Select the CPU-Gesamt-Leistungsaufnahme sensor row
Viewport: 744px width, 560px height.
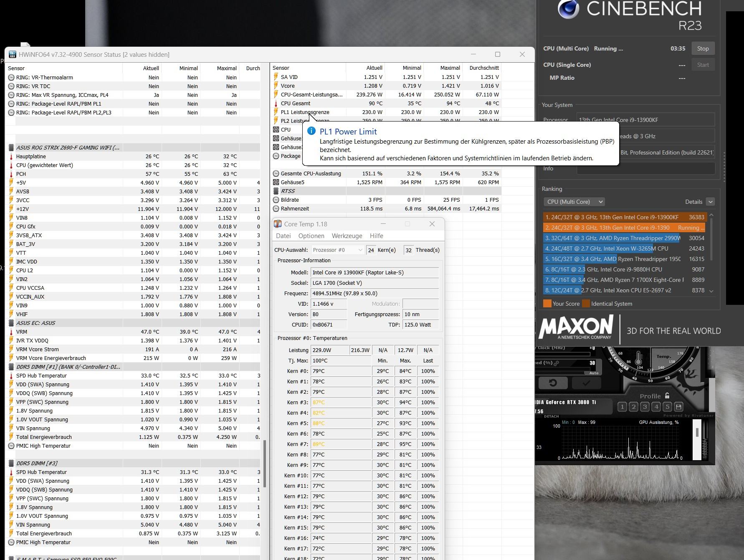pyautogui.click(x=386, y=94)
